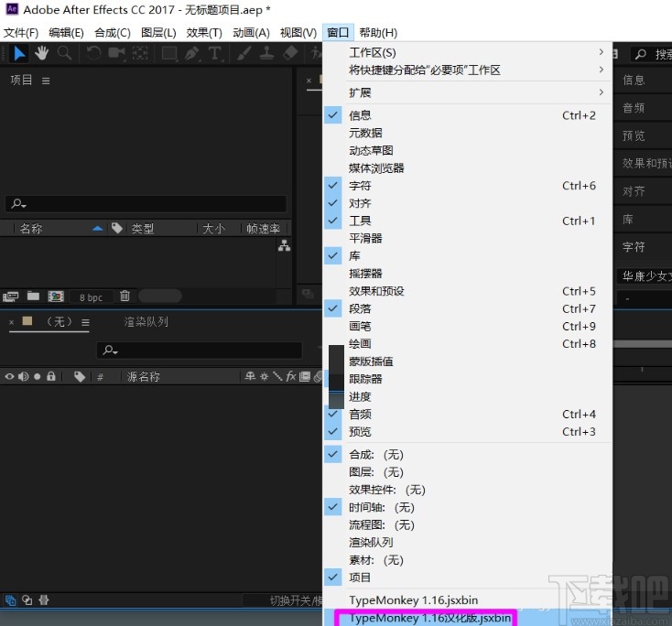
Task: Click the shy switch column icon
Action: [250, 376]
